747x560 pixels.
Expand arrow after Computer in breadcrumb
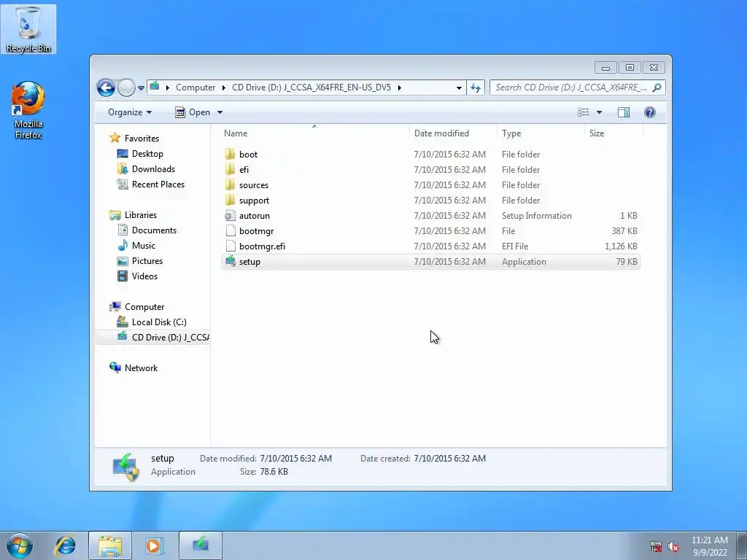224,87
